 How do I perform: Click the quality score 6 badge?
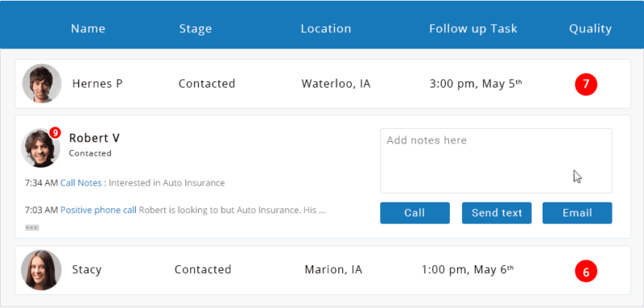point(586,272)
